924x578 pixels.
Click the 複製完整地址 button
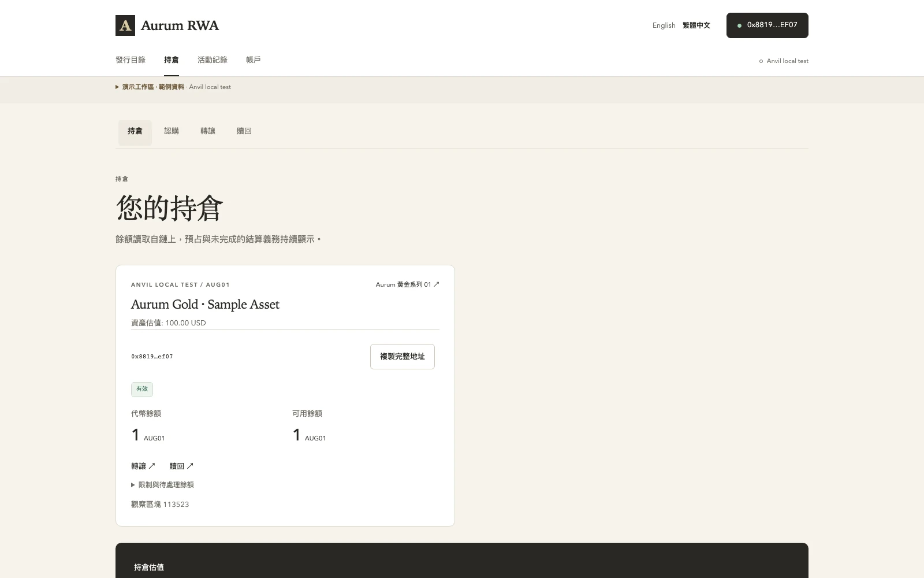(403, 357)
